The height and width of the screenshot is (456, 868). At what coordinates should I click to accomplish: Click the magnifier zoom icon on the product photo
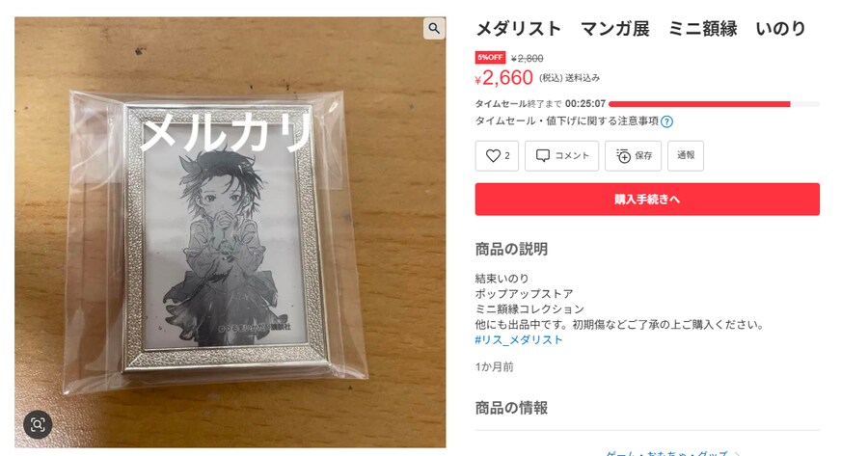coord(434,28)
